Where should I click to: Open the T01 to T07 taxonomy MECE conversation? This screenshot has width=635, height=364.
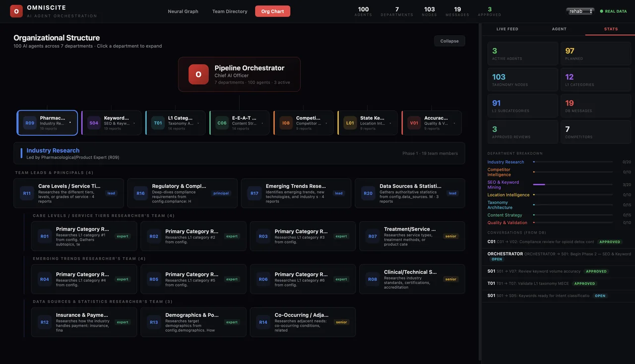[x=558, y=284]
